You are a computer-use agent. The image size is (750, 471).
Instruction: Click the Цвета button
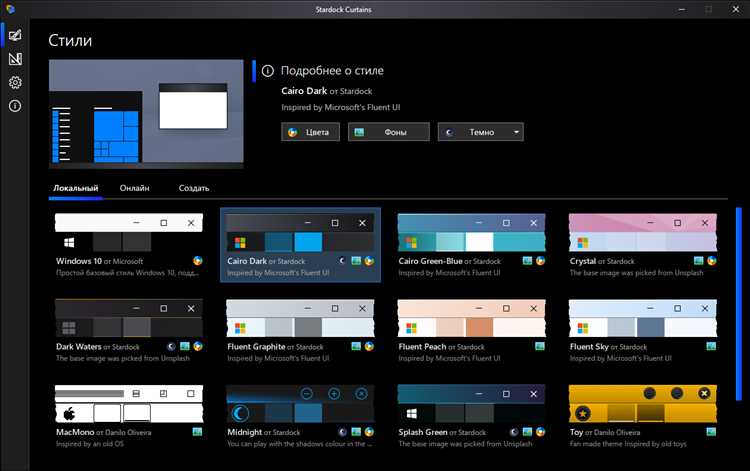pyautogui.click(x=310, y=132)
